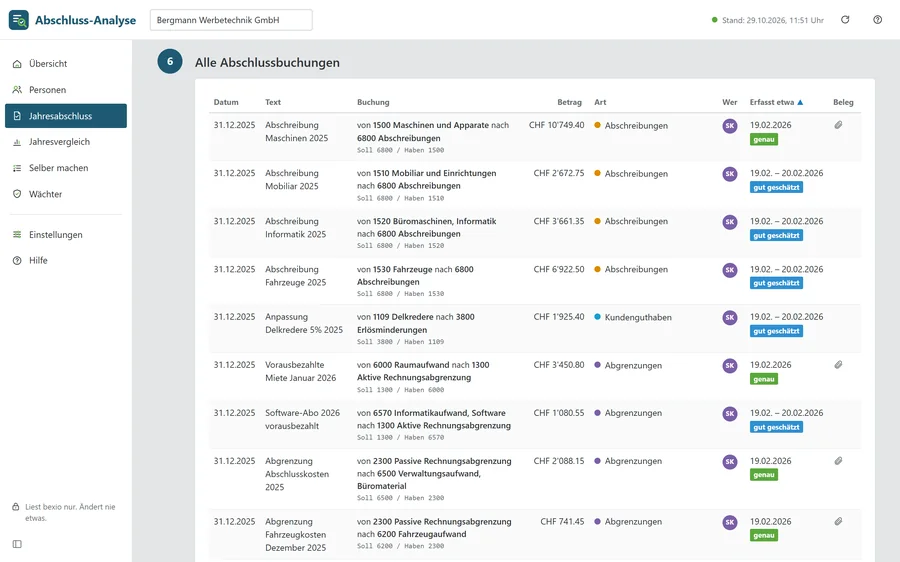The height and width of the screenshot is (562, 900).
Task: Select amount CHF 10'749.40
Action: pos(556,125)
